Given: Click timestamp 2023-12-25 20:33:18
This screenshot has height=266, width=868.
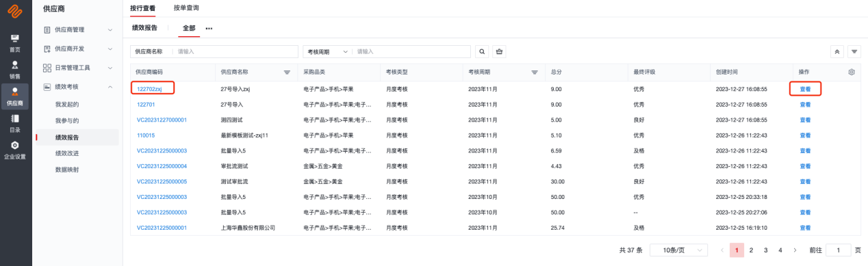Looking at the screenshot, I should [x=741, y=197].
